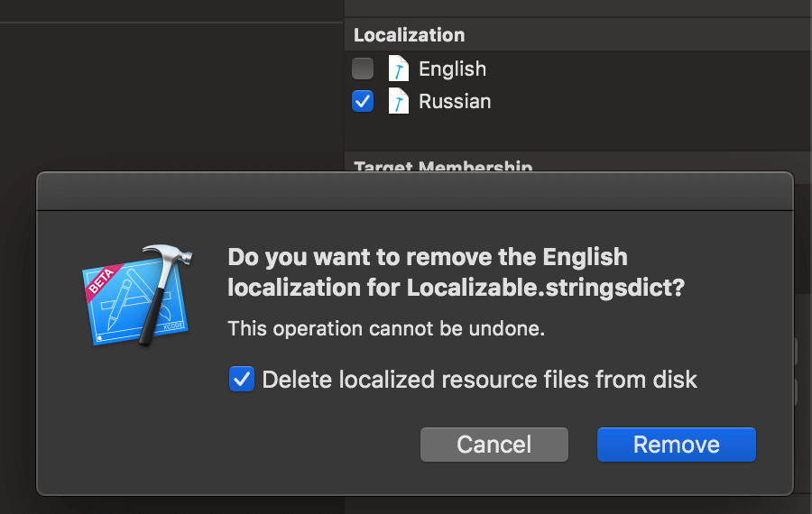812x514 pixels.
Task: Click the remove English localization question text
Action: tap(456, 272)
